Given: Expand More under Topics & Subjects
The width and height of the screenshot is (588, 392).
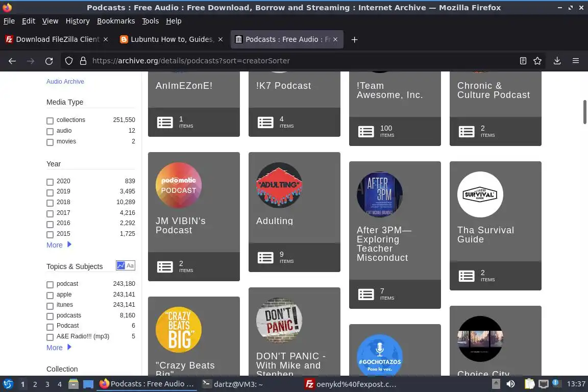Looking at the screenshot, I should coord(59,348).
